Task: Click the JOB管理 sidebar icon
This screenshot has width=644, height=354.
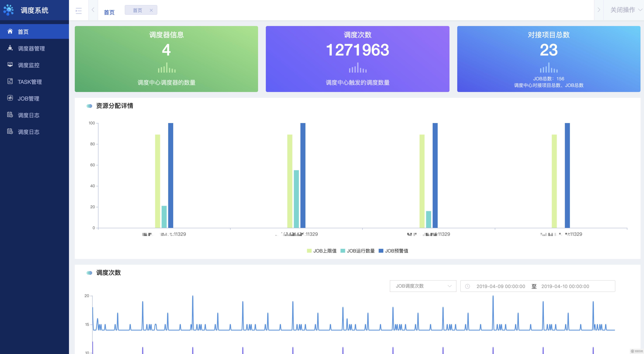Action: pos(10,98)
